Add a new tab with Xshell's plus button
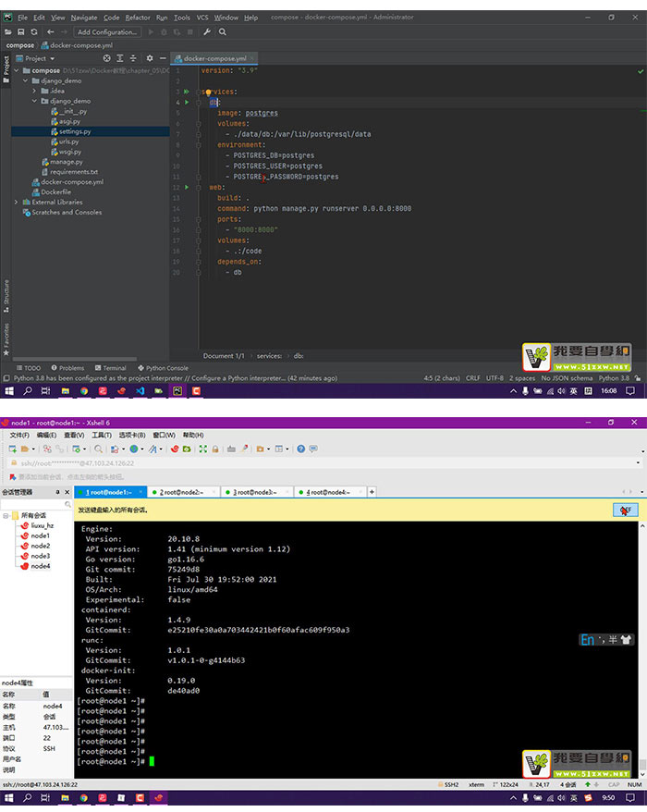The height and width of the screenshot is (812, 647). click(372, 492)
